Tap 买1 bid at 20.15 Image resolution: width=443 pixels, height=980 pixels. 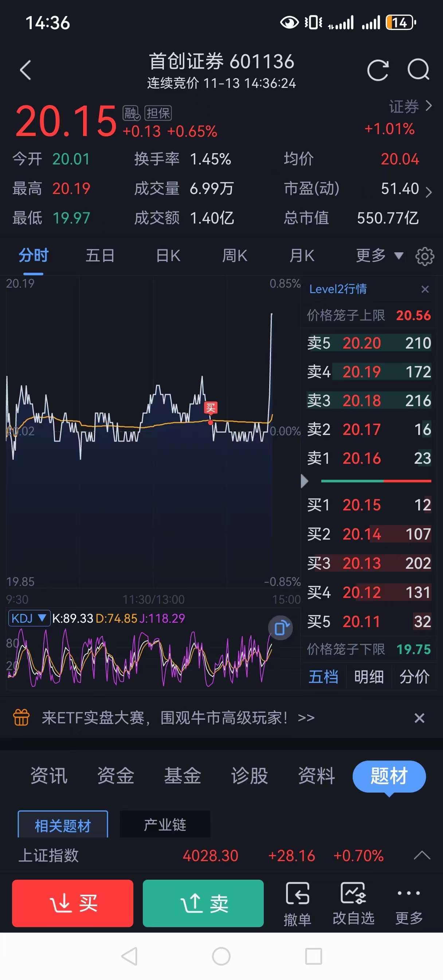pyautogui.click(x=369, y=505)
